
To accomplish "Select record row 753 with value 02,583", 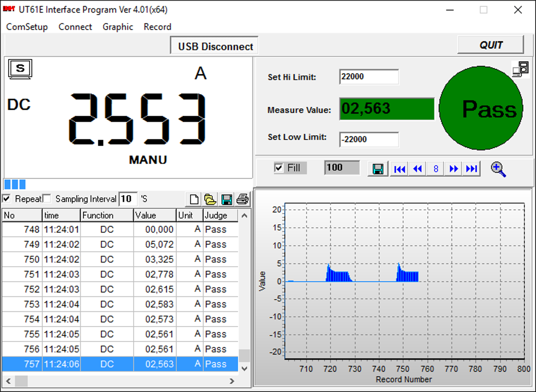I will (x=120, y=304).
